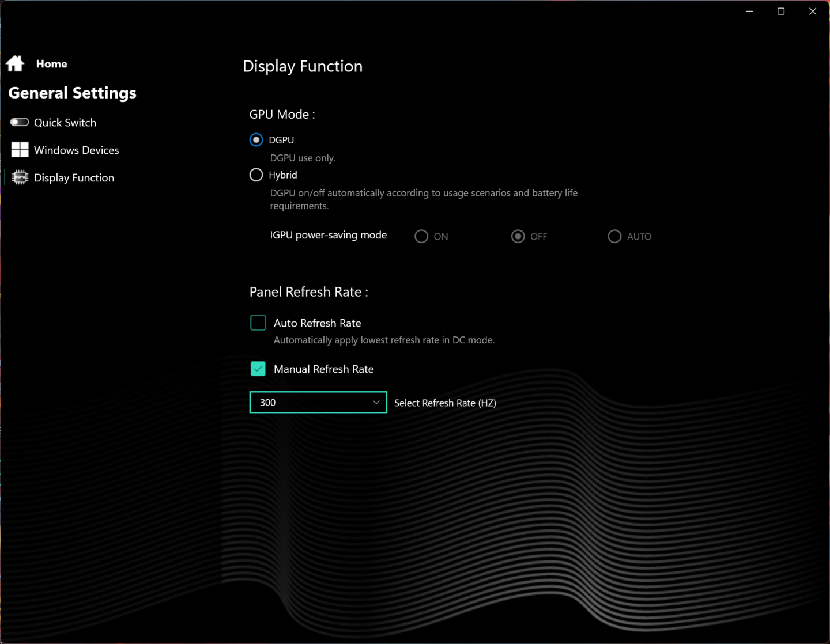
Task: Click the 'Display Function' page heading
Action: [x=303, y=66]
